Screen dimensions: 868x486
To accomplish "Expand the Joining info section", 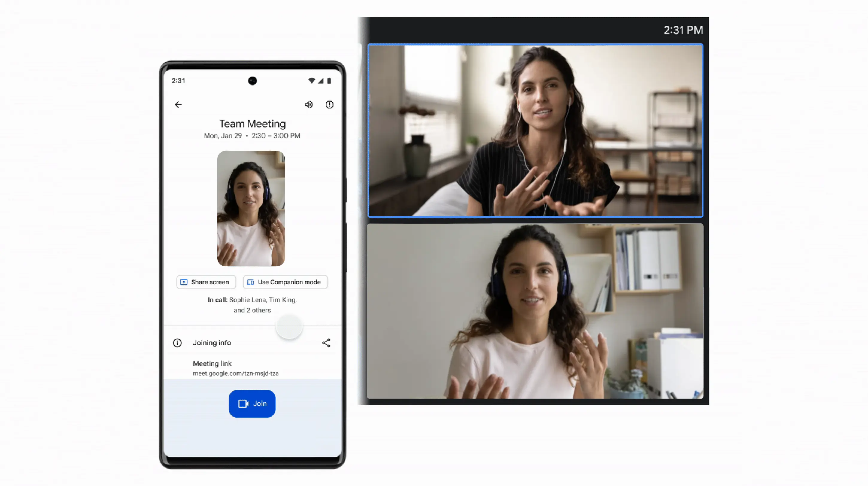I will click(x=212, y=342).
